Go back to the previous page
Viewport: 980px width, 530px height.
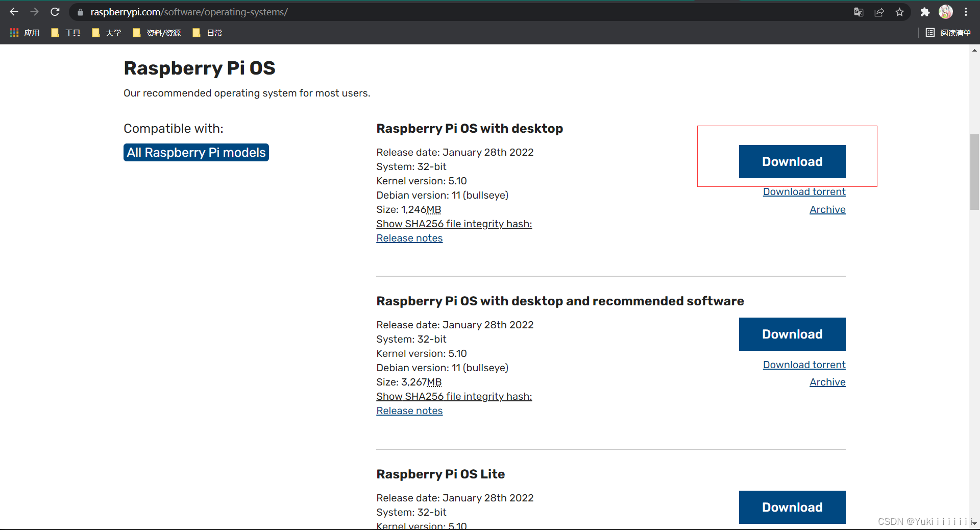pos(14,12)
